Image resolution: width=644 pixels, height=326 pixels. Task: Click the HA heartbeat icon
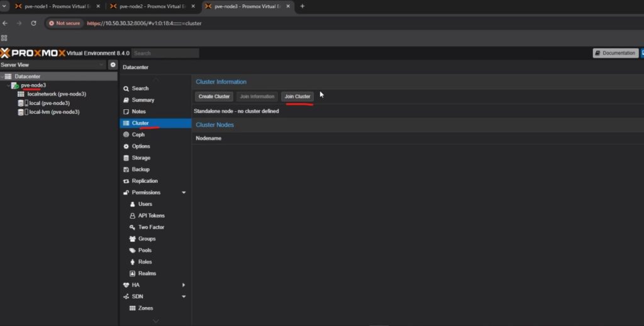pyautogui.click(x=126, y=285)
